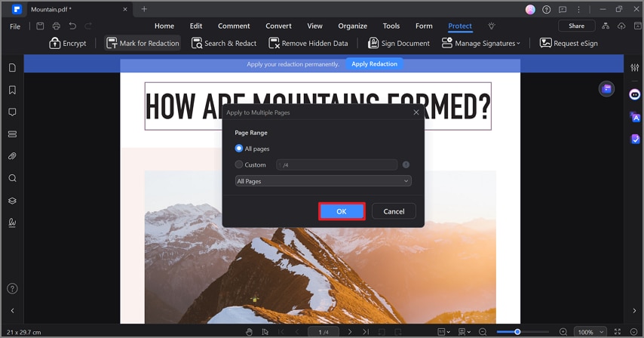This screenshot has width=644, height=338.
Task: Switch to the View tab
Action: coord(314,26)
